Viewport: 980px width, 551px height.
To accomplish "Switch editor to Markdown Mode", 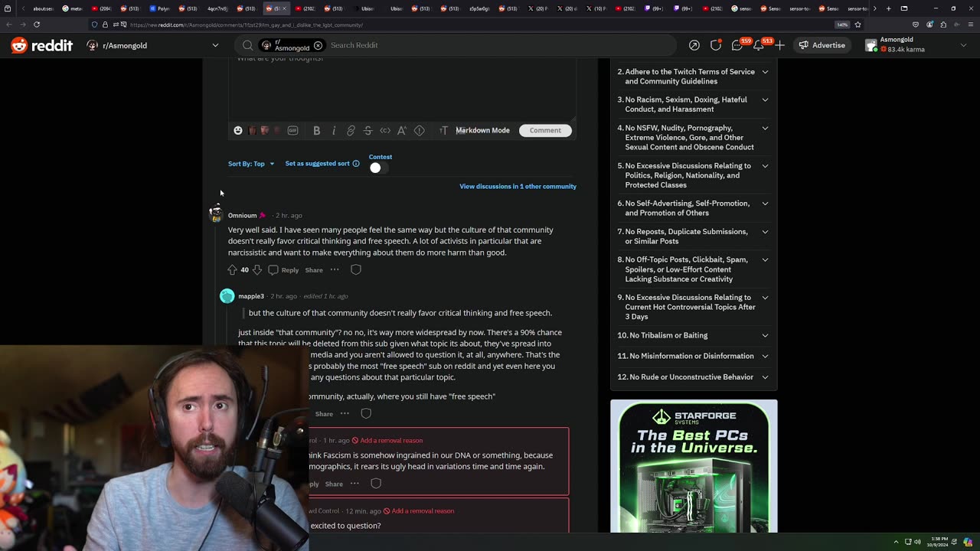I will coord(482,130).
